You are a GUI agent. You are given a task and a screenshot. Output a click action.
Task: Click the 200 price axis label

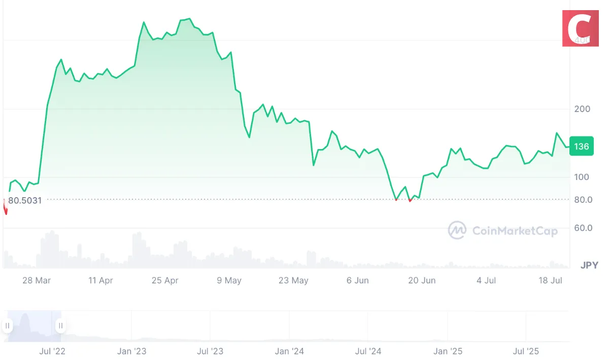tap(581, 109)
